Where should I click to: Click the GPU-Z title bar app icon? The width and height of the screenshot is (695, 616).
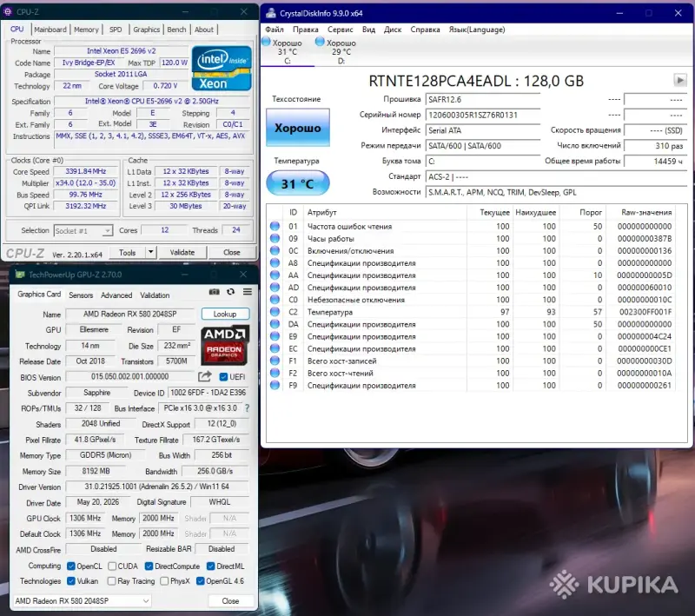pyautogui.click(x=20, y=275)
